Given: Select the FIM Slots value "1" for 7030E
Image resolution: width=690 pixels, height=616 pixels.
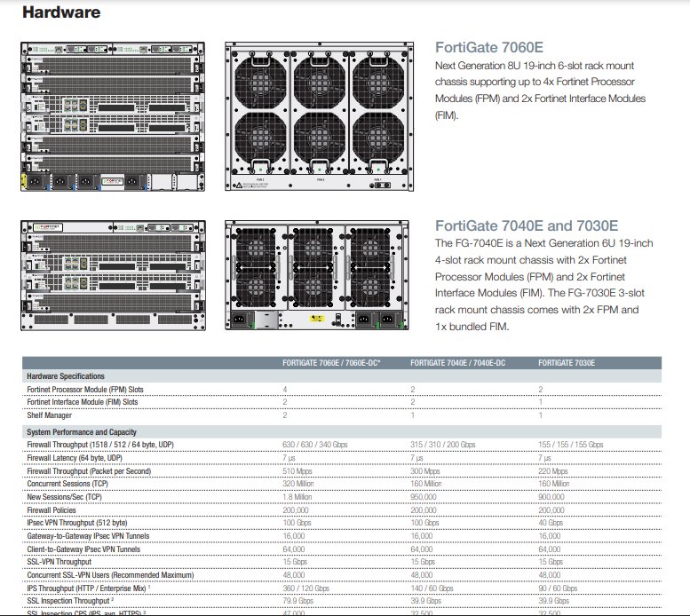Looking at the screenshot, I should [541, 402].
